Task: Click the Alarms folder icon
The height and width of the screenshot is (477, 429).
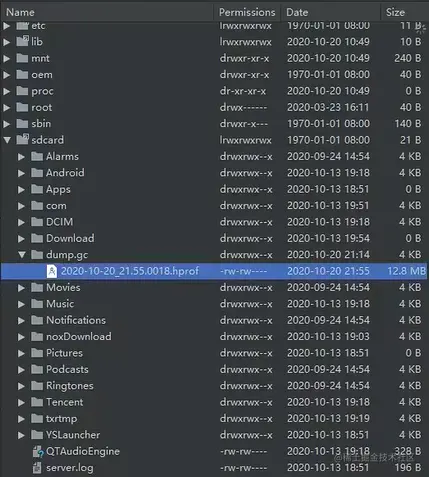Action: (x=37, y=156)
